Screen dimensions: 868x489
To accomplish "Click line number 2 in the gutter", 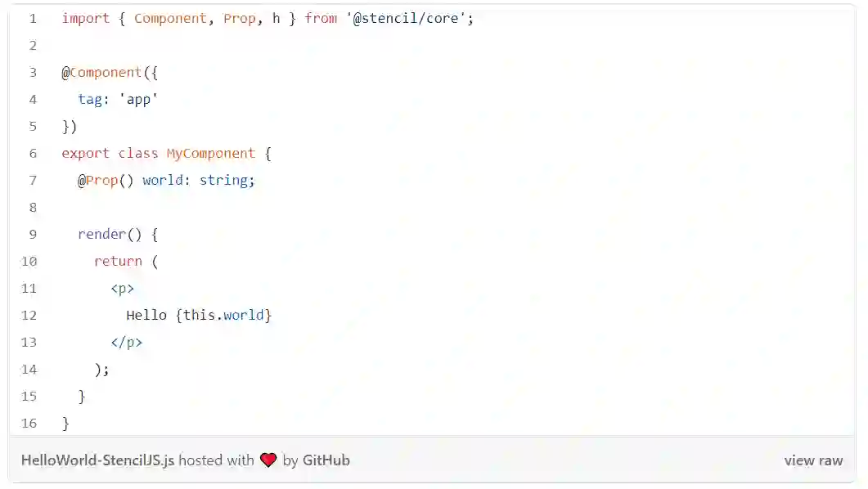I will tap(33, 45).
